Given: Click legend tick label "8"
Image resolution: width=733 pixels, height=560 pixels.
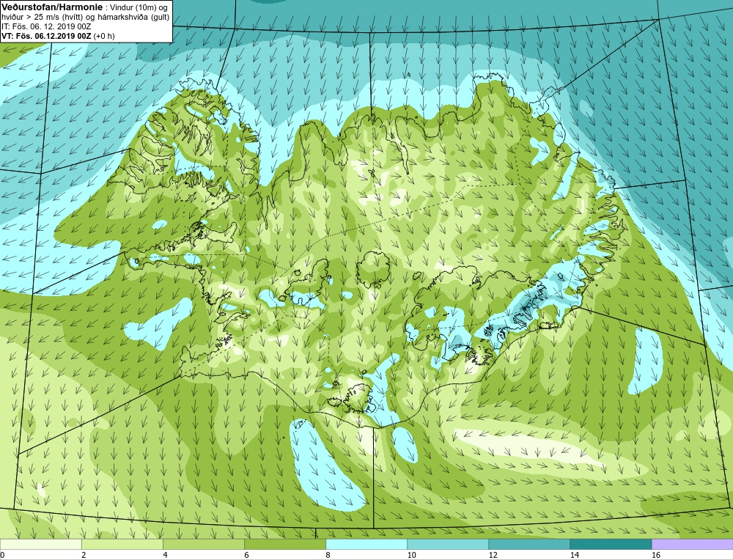Looking at the screenshot, I should tap(328, 555).
